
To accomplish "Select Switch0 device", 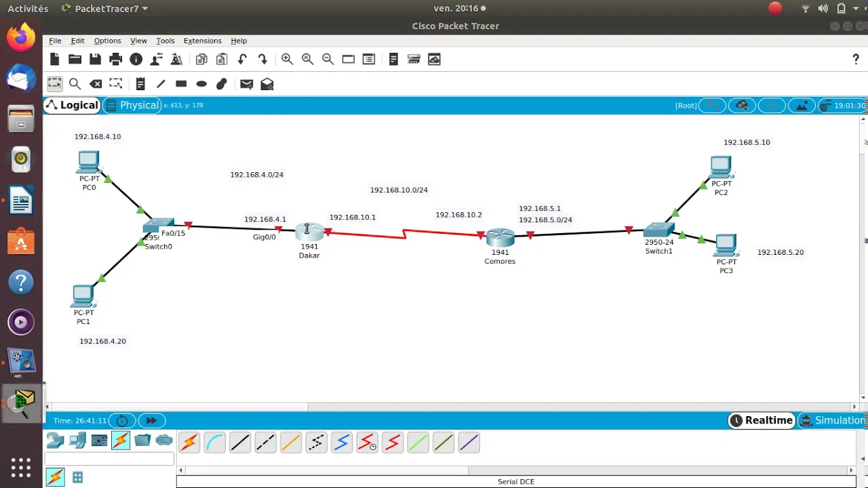I will (x=159, y=226).
